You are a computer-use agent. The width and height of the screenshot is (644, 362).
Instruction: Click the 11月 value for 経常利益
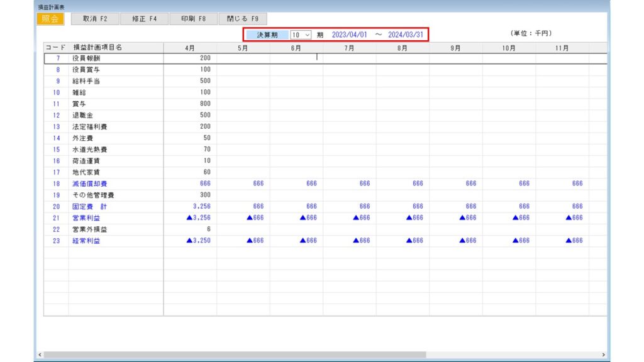tap(574, 241)
